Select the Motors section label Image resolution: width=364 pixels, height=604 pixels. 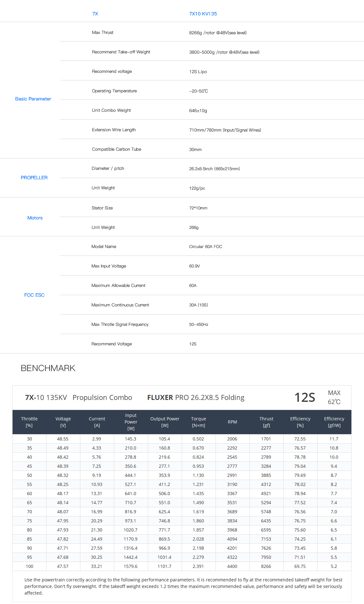(x=35, y=218)
